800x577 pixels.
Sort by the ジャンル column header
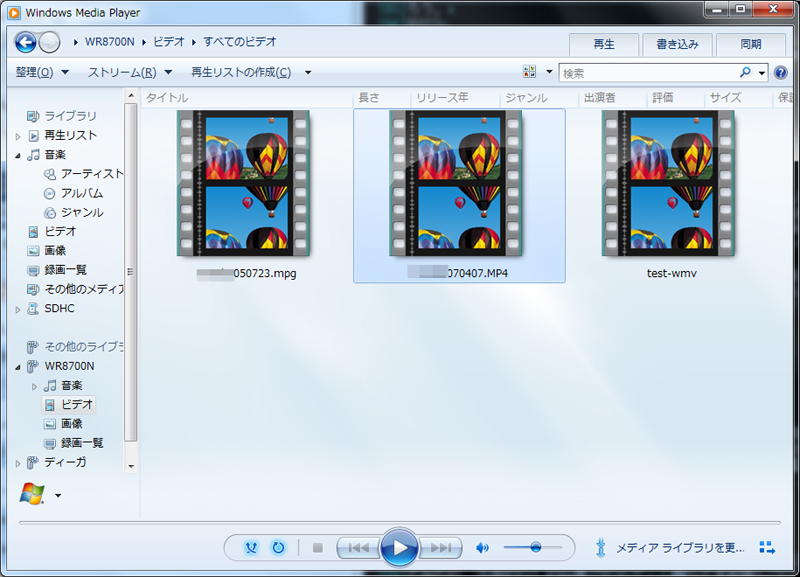[x=539, y=97]
